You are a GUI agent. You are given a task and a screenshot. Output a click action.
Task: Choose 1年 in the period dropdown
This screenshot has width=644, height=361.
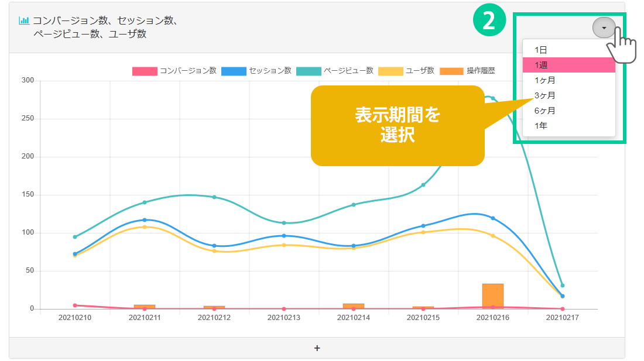click(x=540, y=126)
